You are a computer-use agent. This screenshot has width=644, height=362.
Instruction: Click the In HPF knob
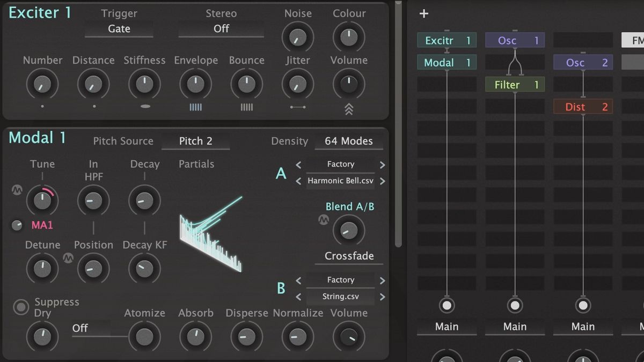pyautogui.click(x=93, y=201)
